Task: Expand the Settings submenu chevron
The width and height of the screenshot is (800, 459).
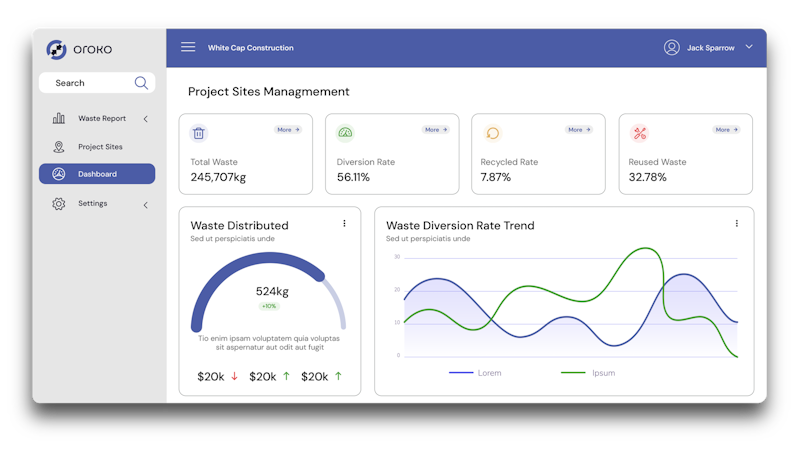Action: tap(145, 205)
